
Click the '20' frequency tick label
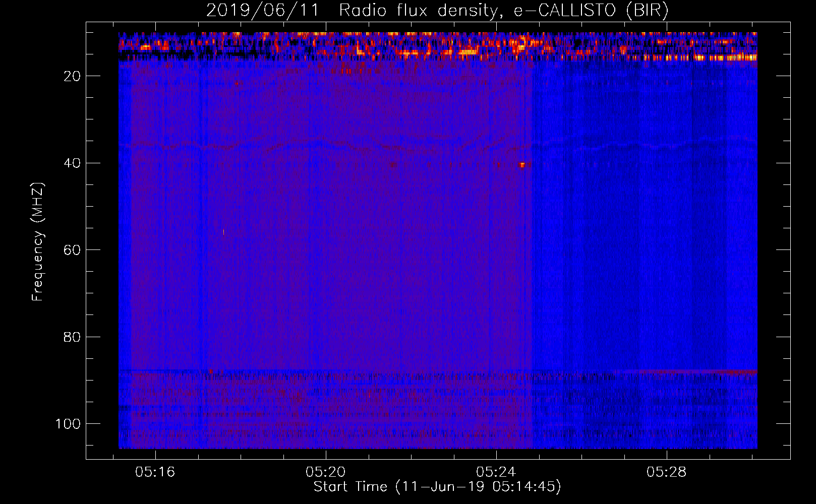[x=73, y=76]
